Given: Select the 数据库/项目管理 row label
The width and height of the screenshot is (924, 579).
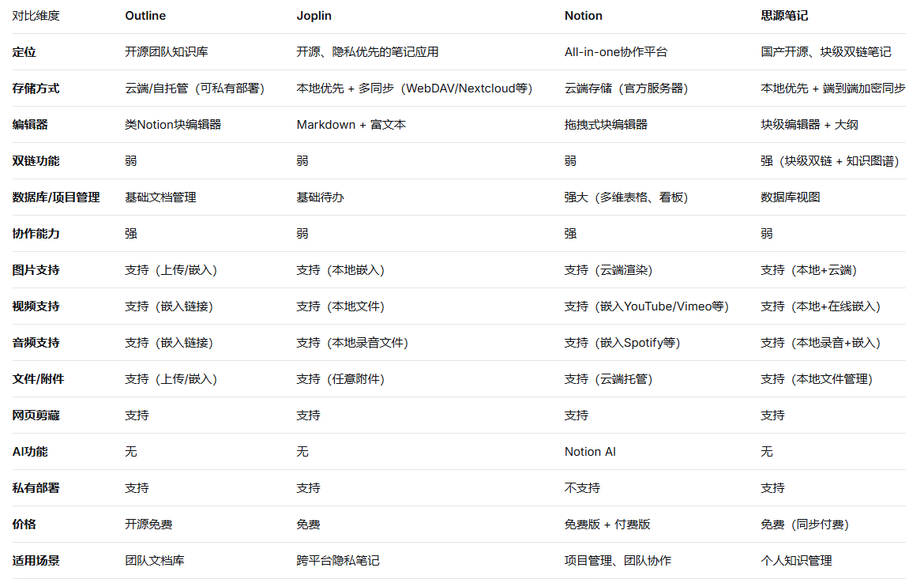Looking at the screenshot, I should click(56, 197).
